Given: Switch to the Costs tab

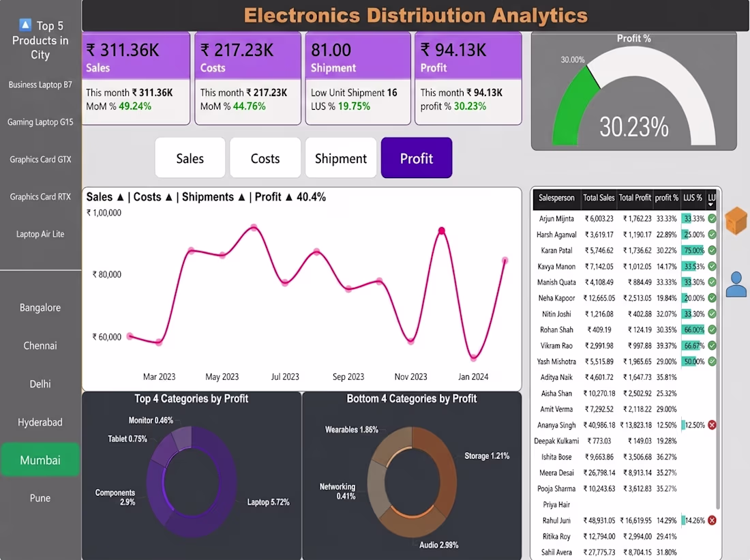Looking at the screenshot, I should pos(265,158).
